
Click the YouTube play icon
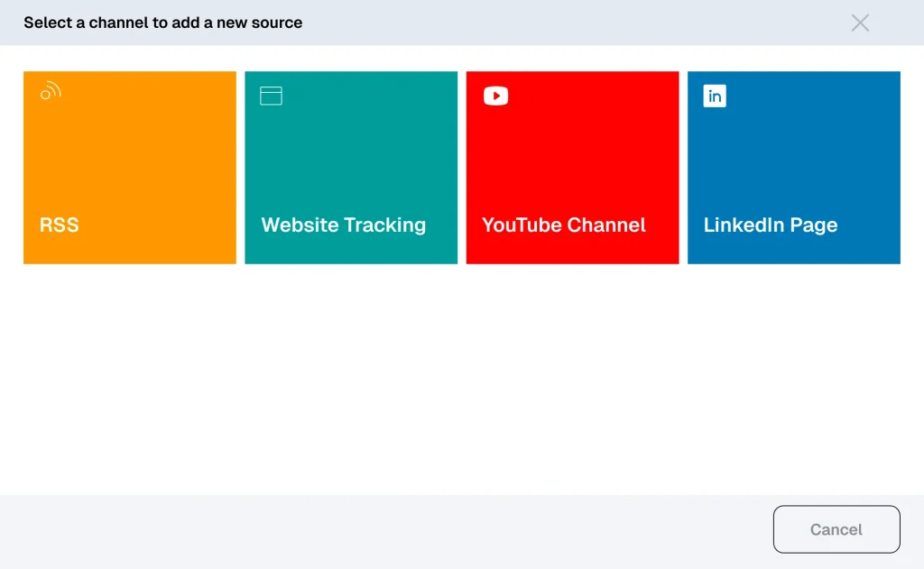(x=495, y=96)
